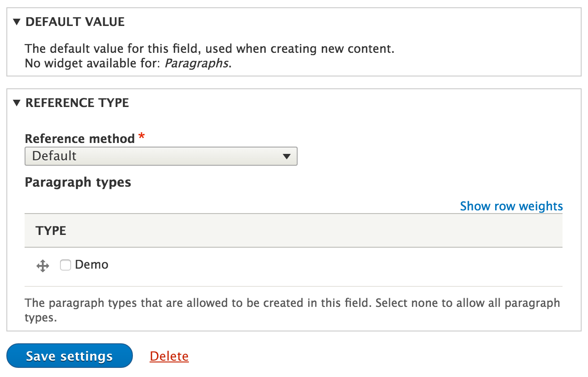
Task: Click empty space in the Demo table row
Action: 337,267
